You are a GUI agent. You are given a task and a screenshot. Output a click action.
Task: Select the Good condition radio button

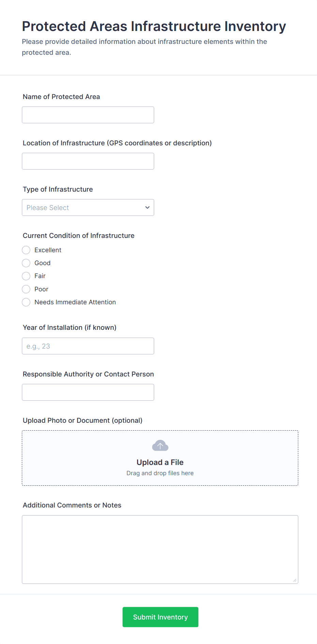26,263
